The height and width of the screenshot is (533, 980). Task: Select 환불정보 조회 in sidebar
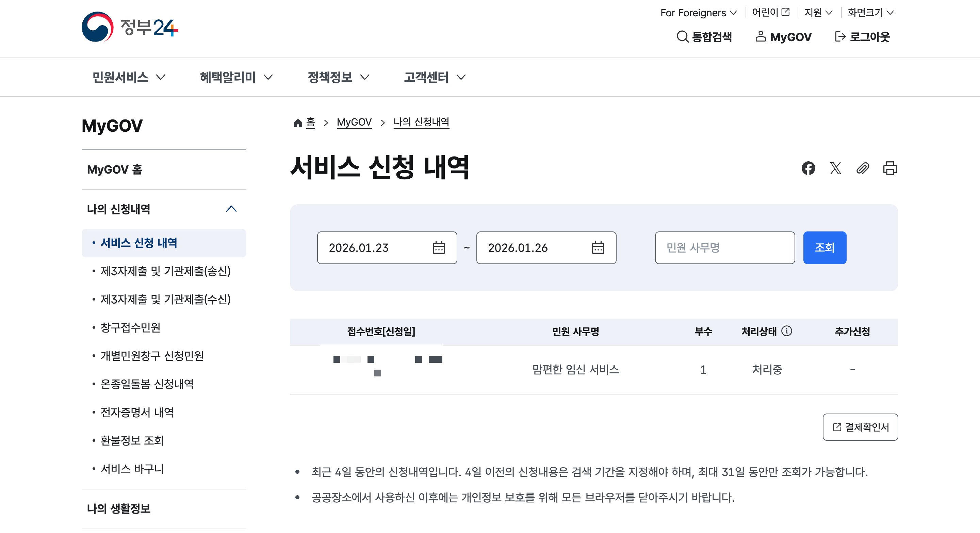(132, 440)
